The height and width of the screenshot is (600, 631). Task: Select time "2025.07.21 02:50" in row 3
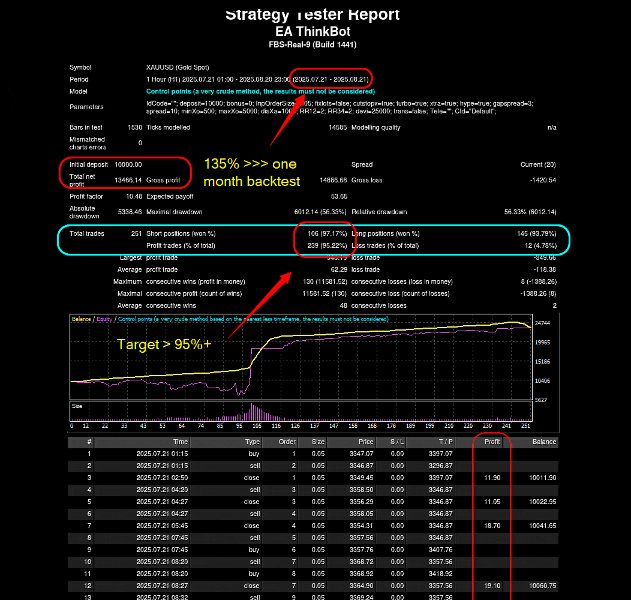[x=162, y=478]
